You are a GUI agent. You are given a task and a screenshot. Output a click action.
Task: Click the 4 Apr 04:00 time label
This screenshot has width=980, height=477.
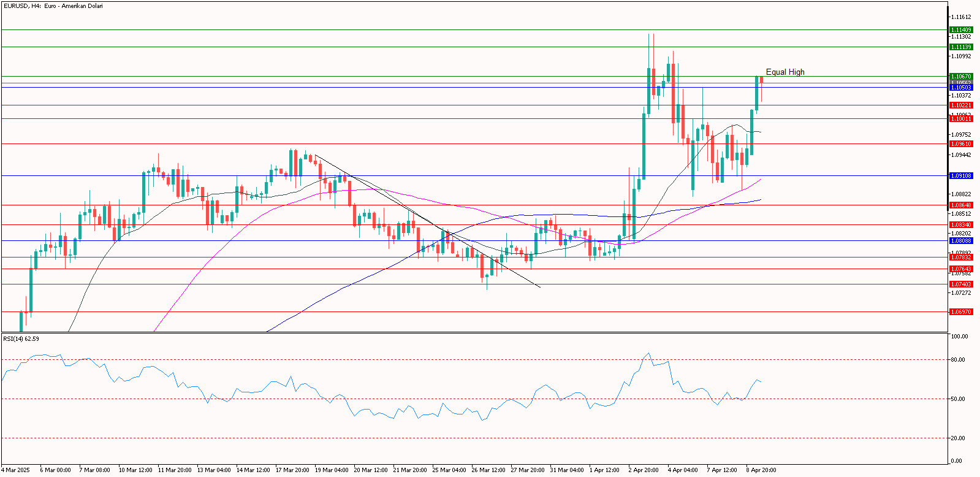point(683,470)
